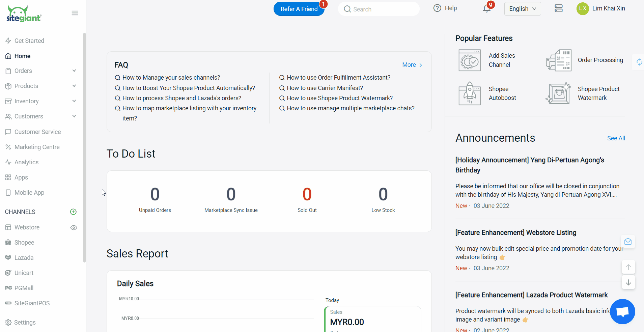Image resolution: width=644 pixels, height=332 pixels.
Task: Open Add Sales Channel feature icon
Action: pos(469,60)
